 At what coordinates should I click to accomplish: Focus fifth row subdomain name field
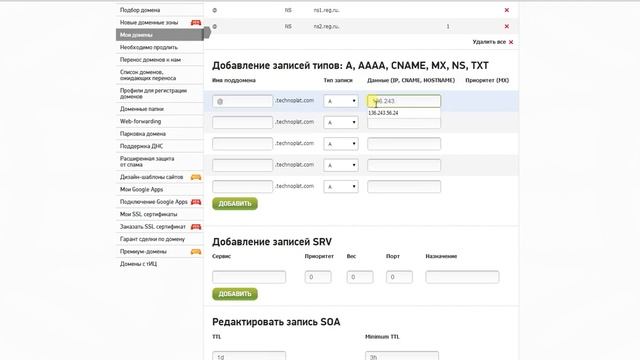[242, 187]
